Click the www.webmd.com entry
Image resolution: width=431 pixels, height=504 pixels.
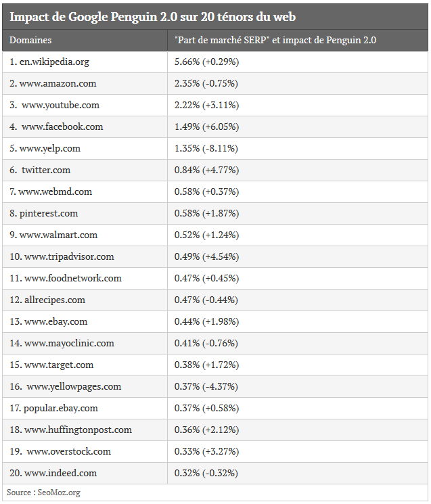pyautogui.click(x=55, y=192)
